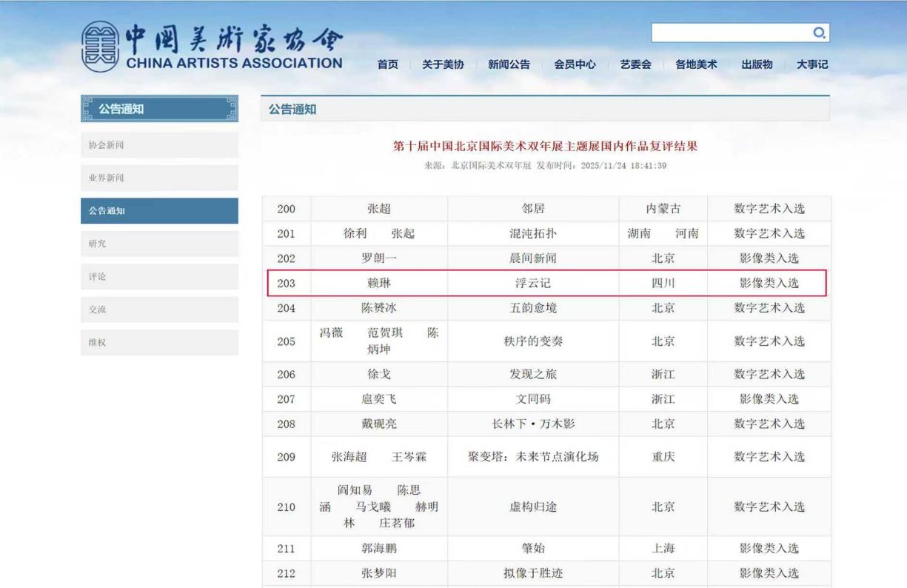The width and height of the screenshot is (907, 588).
Task: Click the search magnifier icon
Action: coord(819,33)
